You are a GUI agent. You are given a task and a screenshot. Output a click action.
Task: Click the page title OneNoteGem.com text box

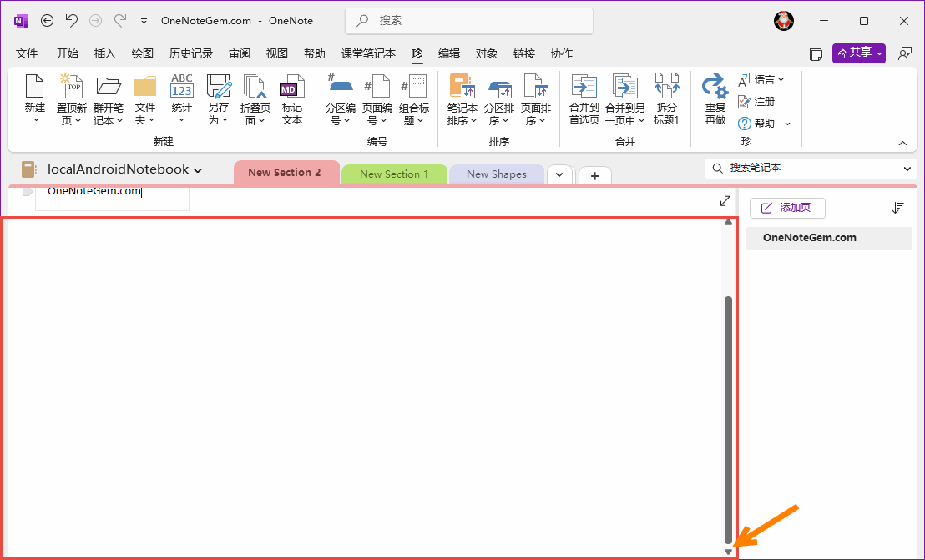click(x=112, y=197)
